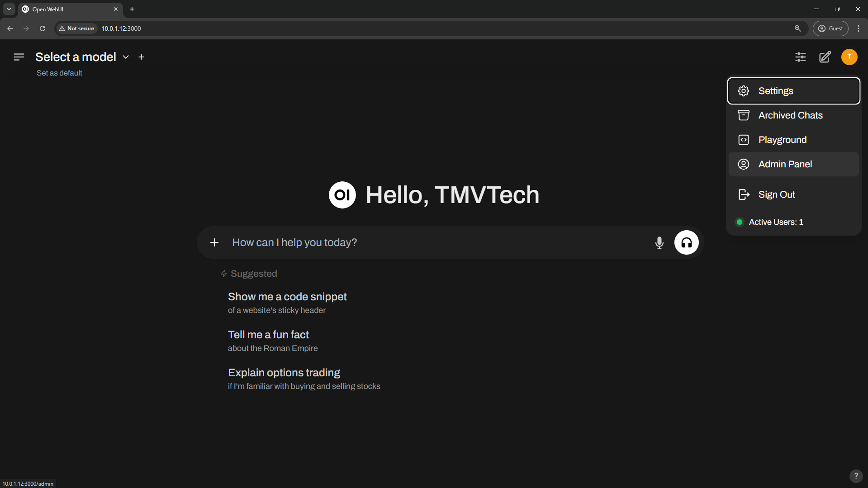Open the browser three-dot menu
Screen dimensions: 868x488
(859, 28)
